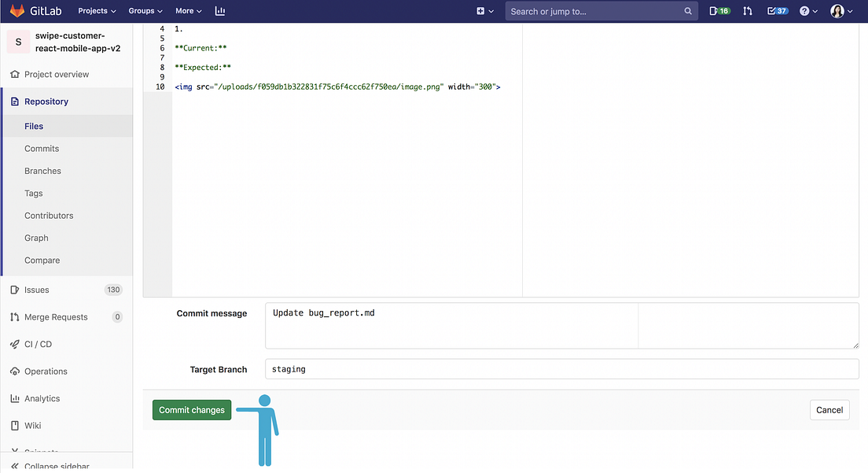Click the Issues count badge 130
The image size is (868, 473).
[x=113, y=290]
